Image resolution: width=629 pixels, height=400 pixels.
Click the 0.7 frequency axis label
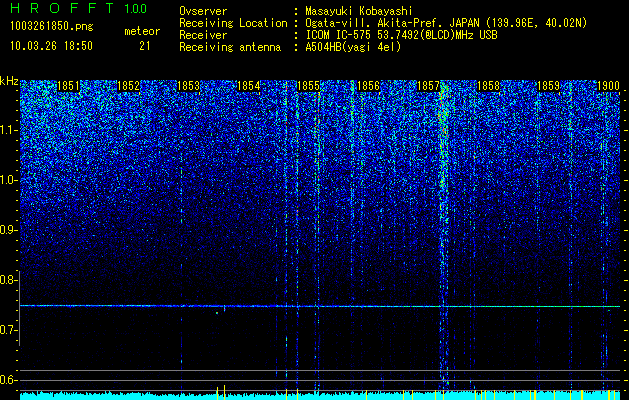[8, 330]
